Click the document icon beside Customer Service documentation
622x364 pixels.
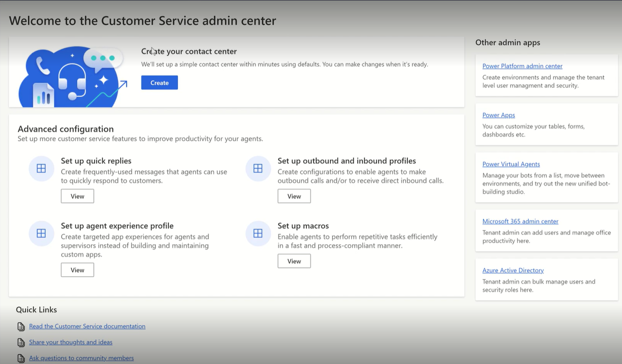(21, 326)
